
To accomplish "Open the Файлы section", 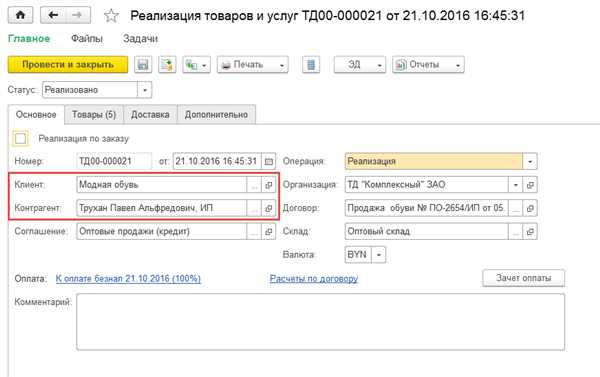I will [87, 39].
